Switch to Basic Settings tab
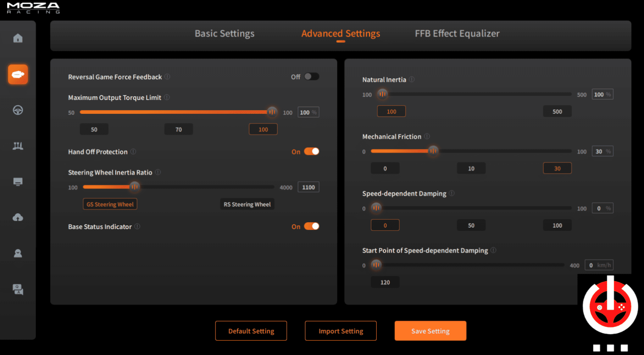The width and height of the screenshot is (644, 355). [x=225, y=34]
